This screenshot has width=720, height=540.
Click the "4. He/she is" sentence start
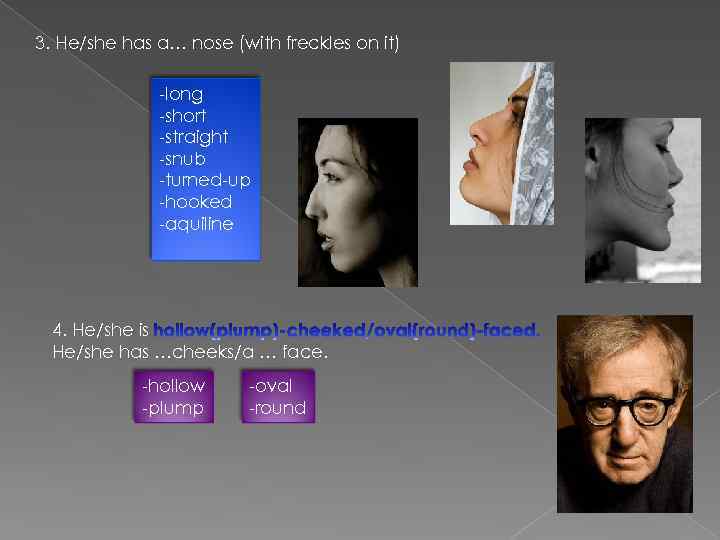pos(101,330)
